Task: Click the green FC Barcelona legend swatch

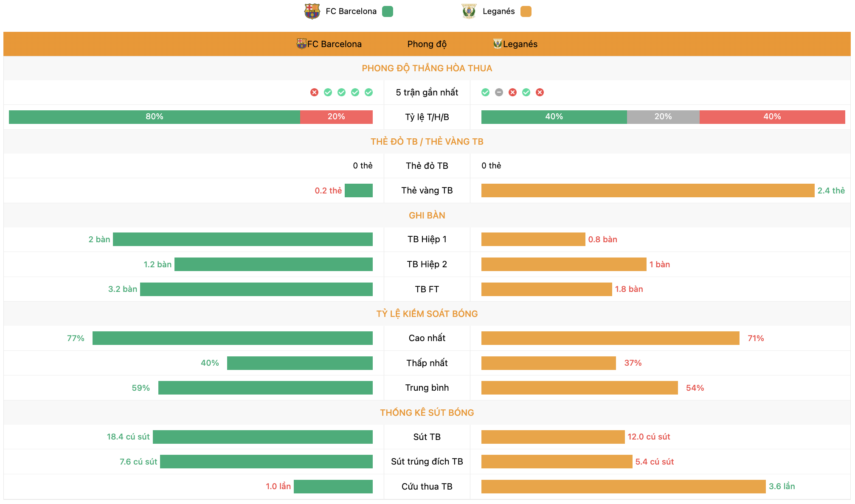Action: [388, 11]
